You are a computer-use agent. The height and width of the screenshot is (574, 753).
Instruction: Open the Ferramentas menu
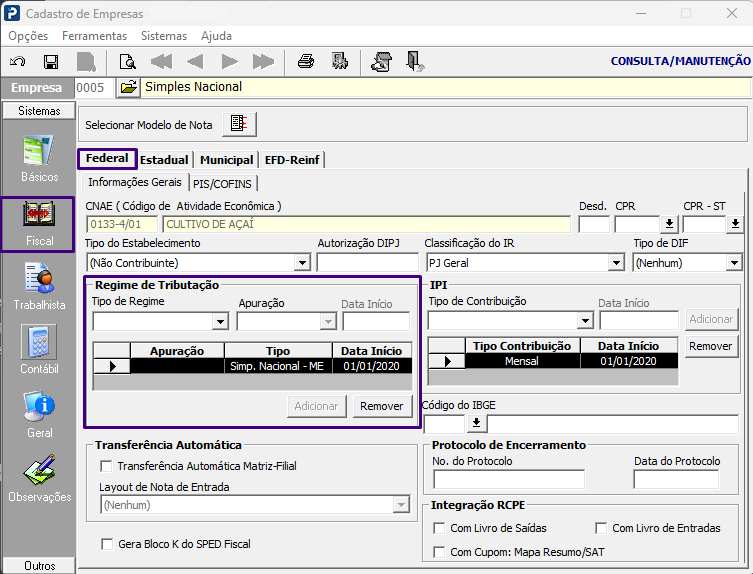(94, 36)
